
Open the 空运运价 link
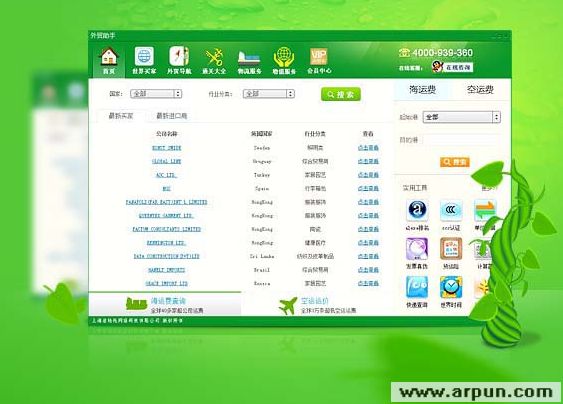click(x=315, y=301)
